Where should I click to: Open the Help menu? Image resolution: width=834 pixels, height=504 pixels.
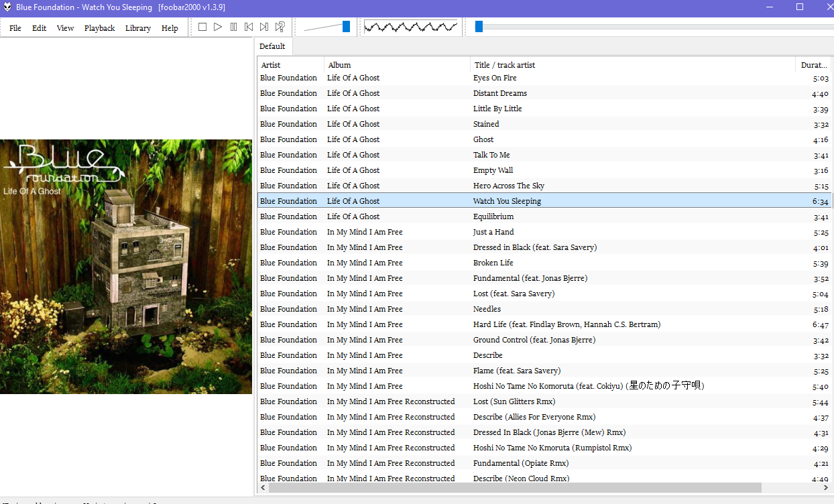point(170,28)
